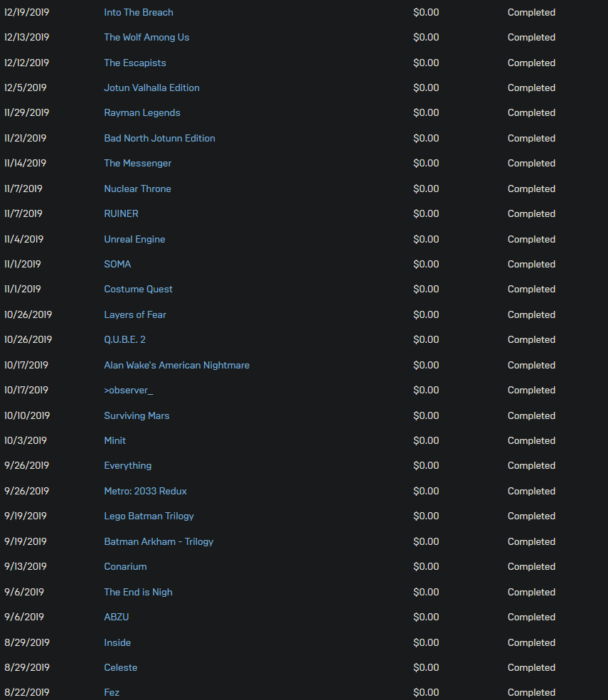Screen dimensions: 608x700
Task: Select Layers of Fear link
Action: (135, 314)
